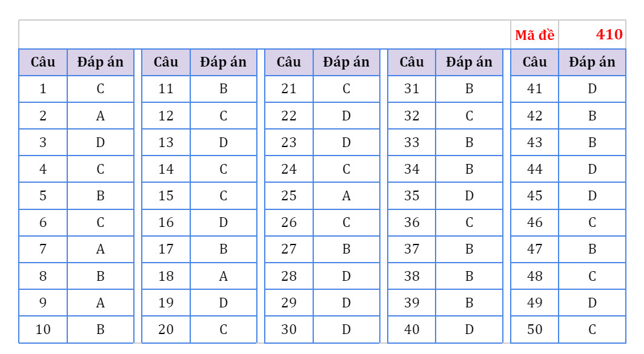The width and height of the screenshot is (644, 354).
Task: Click the 'Câu' header above question 31
Action: pyautogui.click(x=411, y=62)
